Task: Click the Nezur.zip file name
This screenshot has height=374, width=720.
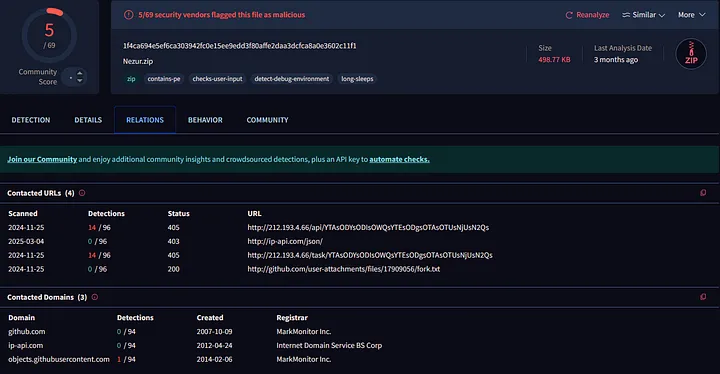Action: (x=138, y=62)
